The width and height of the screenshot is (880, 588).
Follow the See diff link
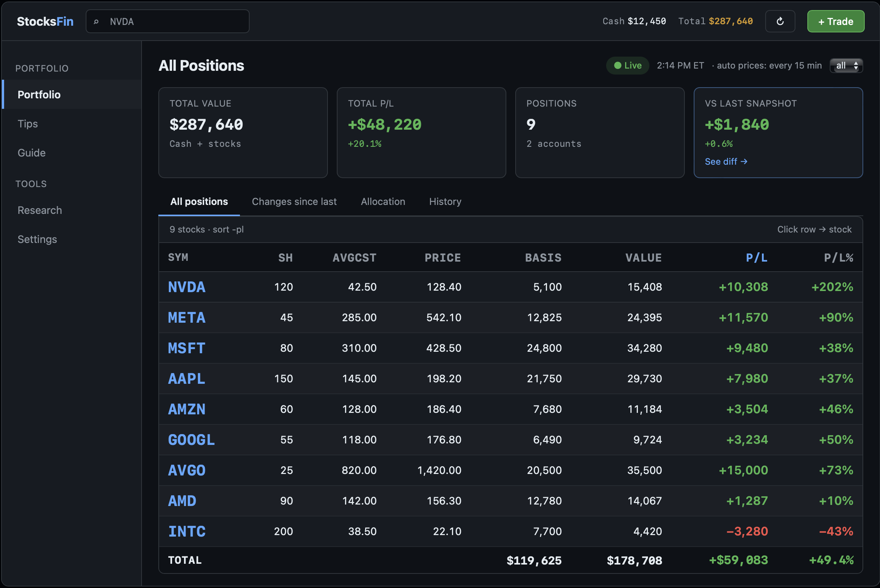(726, 161)
